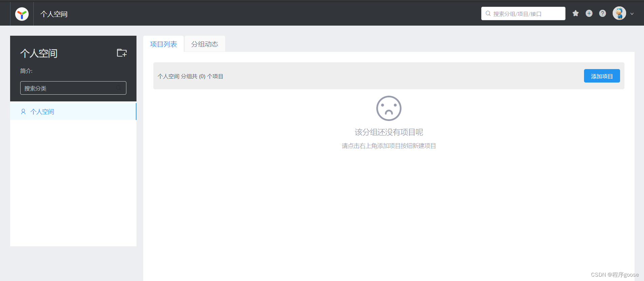Click the sad face empty-state icon
The height and width of the screenshot is (281, 644).
[389, 108]
